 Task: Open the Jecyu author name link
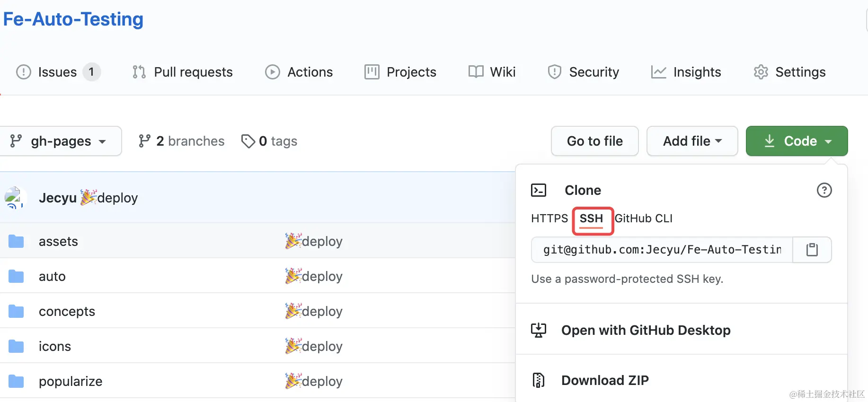point(58,198)
